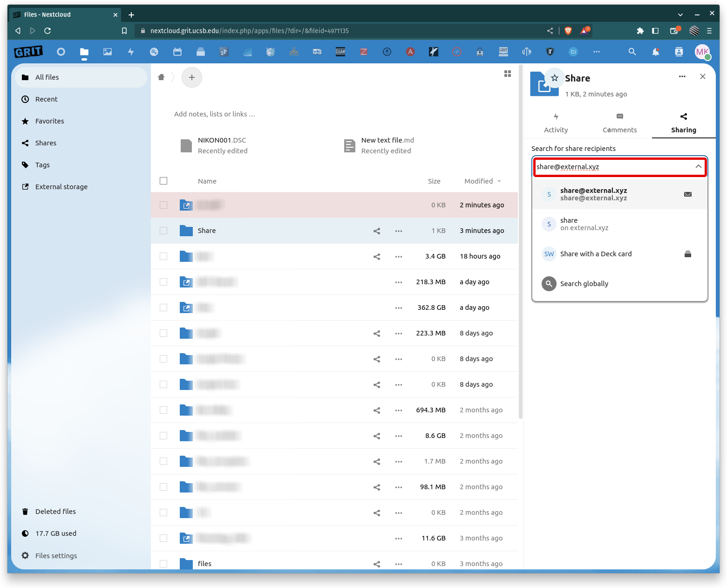Screen dimensions: 727x588
Task: Open the Activity lightning bolt app icon
Action: click(131, 52)
